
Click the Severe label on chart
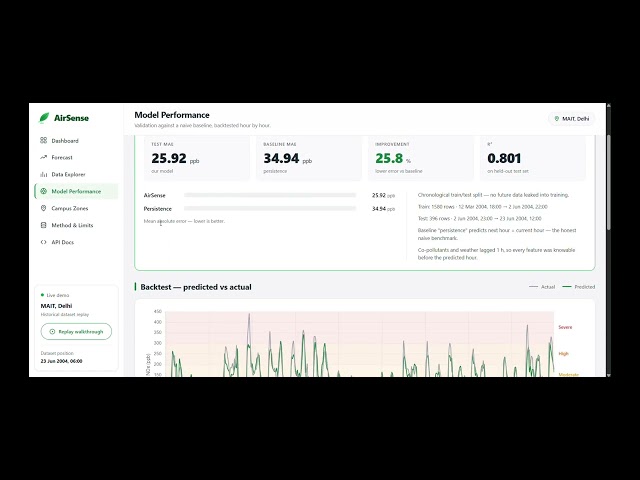(x=565, y=327)
